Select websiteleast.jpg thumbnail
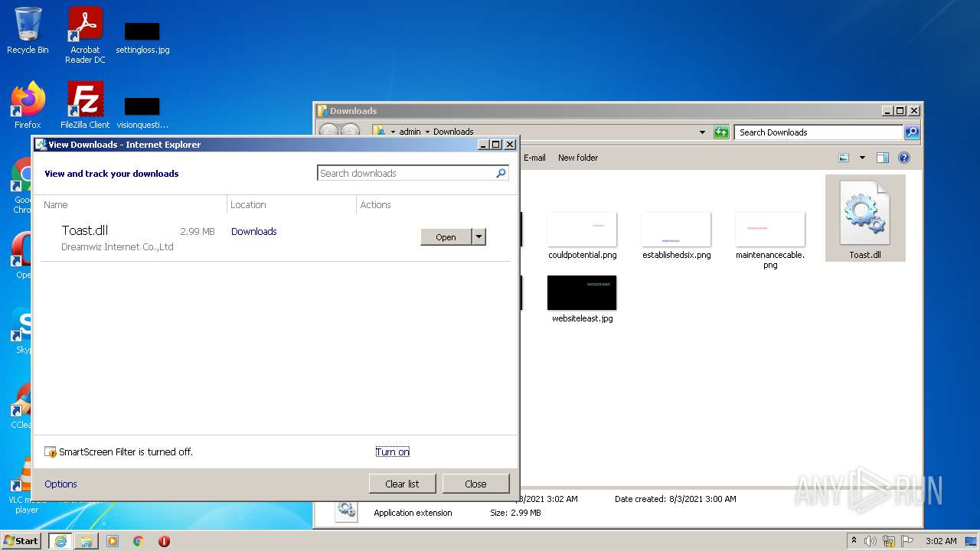This screenshot has width=980, height=551. (582, 298)
